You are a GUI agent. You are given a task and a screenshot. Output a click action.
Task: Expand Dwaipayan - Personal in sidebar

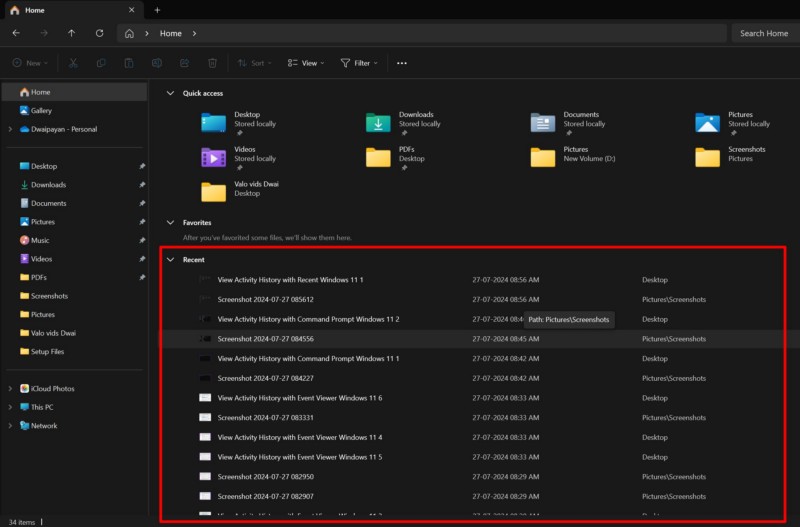(x=10, y=129)
